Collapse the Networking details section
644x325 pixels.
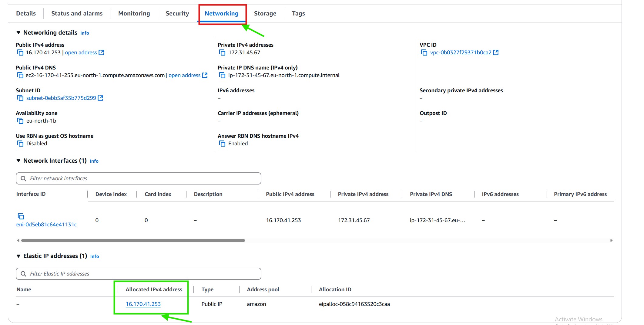pyautogui.click(x=18, y=32)
